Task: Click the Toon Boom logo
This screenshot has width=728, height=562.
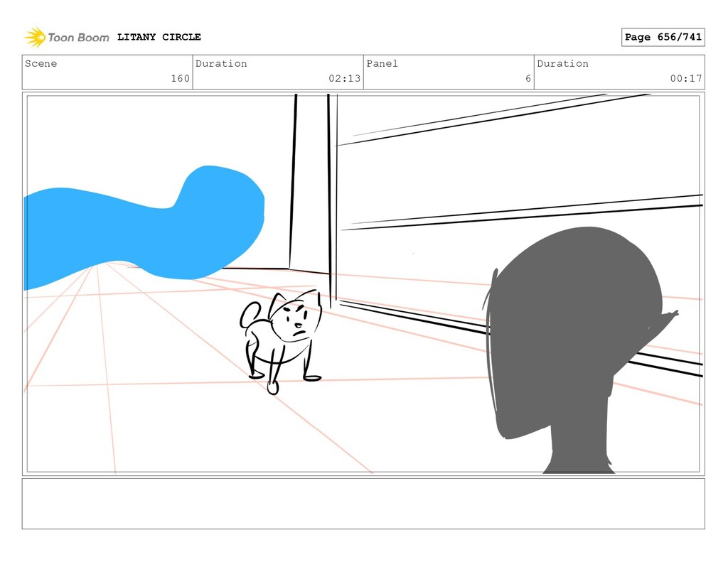Action: (67, 37)
